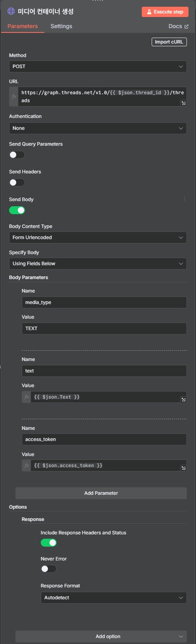
Task: Open the Docs link
Action: [x=179, y=26]
